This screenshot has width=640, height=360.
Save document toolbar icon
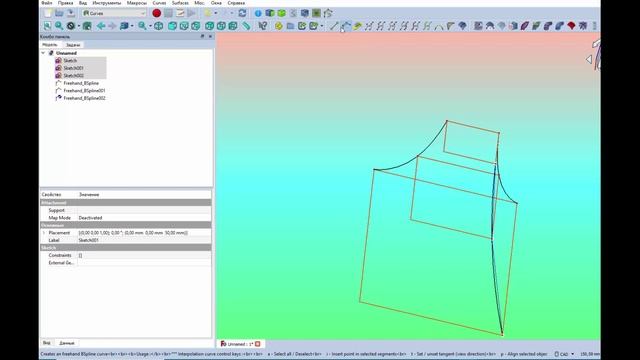[71, 13]
